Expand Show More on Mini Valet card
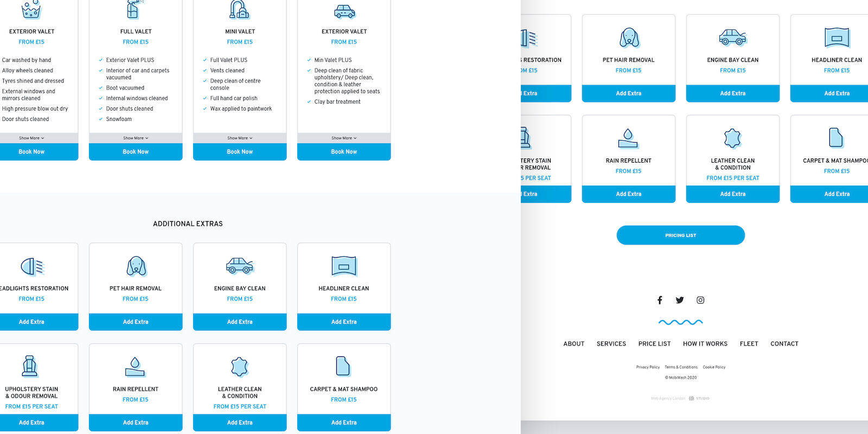Image resolution: width=868 pixels, height=434 pixels. click(240, 138)
